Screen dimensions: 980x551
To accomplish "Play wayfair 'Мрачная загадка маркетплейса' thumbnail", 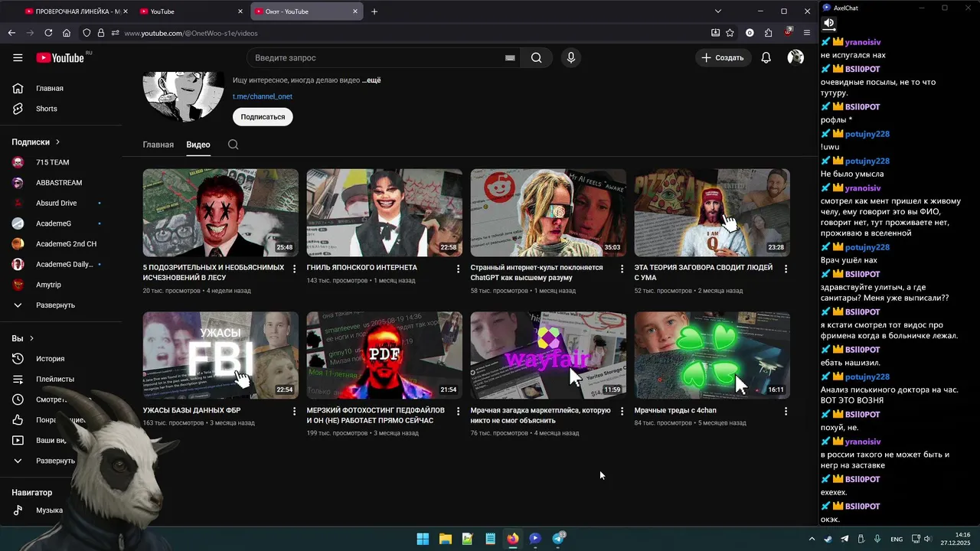I will pos(548,355).
